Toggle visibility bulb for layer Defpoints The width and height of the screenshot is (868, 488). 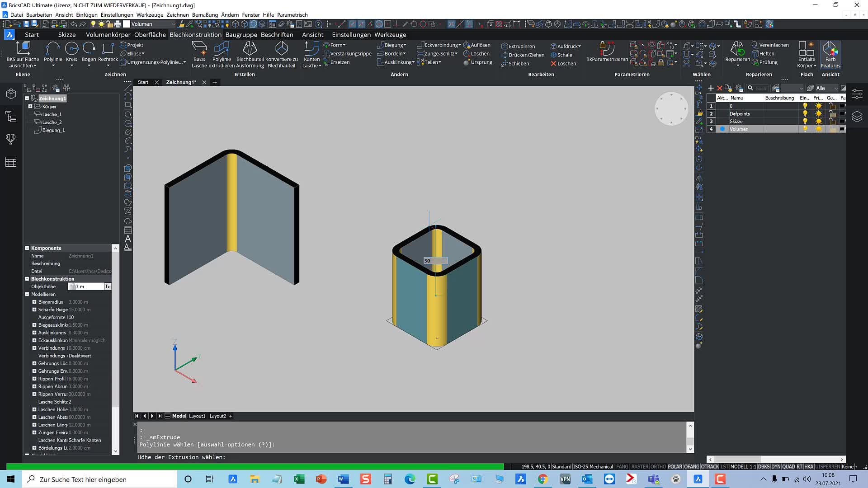[x=805, y=113]
